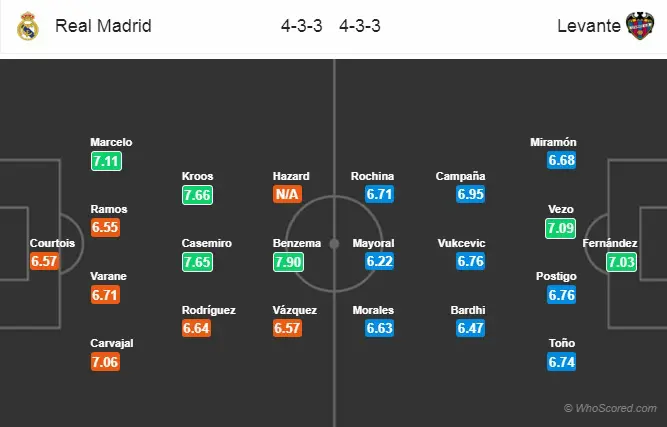The width and height of the screenshot is (667, 427).
Task: Click the Casemiro player name
Action: click(x=207, y=243)
